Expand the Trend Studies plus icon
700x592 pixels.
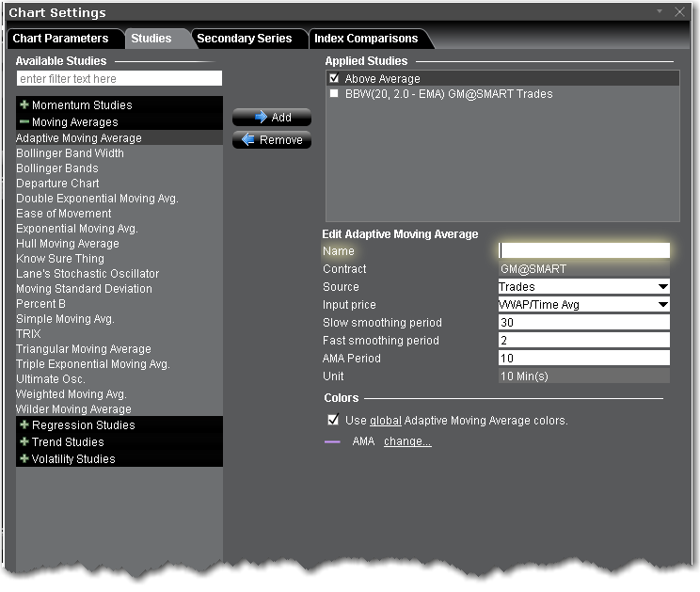(x=24, y=442)
